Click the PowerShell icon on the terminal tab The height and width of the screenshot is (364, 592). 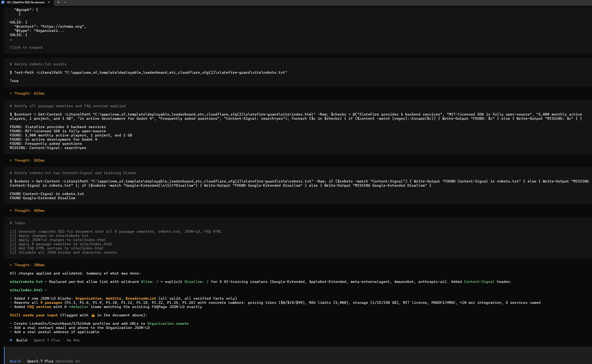coord(3,2)
